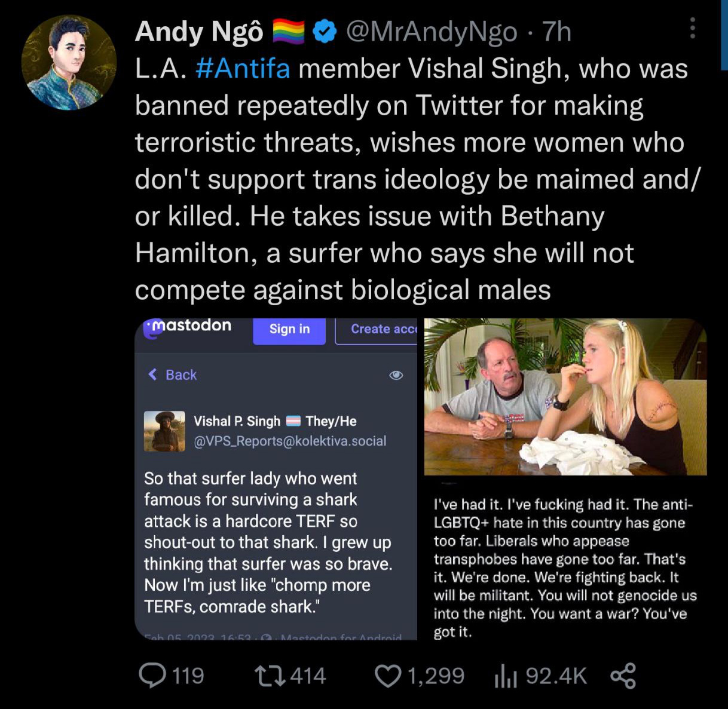The height and width of the screenshot is (709, 728).
Task: Click the Sign in button
Action: coord(289,329)
